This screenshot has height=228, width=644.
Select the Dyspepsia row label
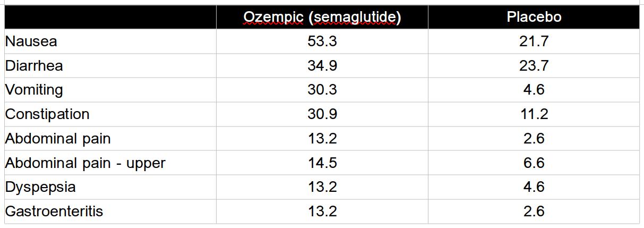(40, 187)
